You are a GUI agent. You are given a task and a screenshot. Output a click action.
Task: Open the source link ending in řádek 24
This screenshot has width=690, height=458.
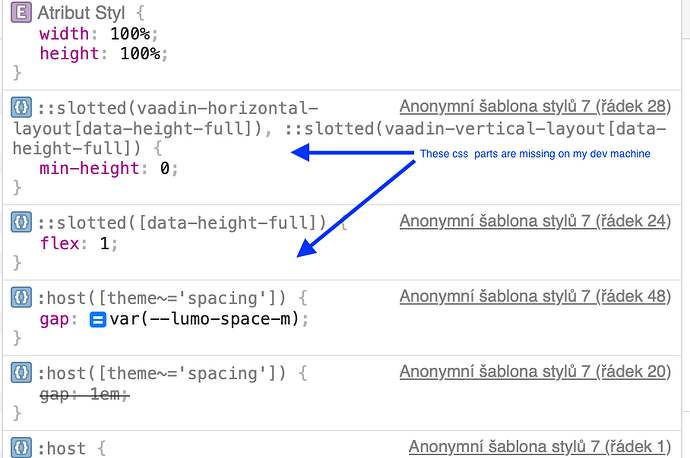point(534,221)
